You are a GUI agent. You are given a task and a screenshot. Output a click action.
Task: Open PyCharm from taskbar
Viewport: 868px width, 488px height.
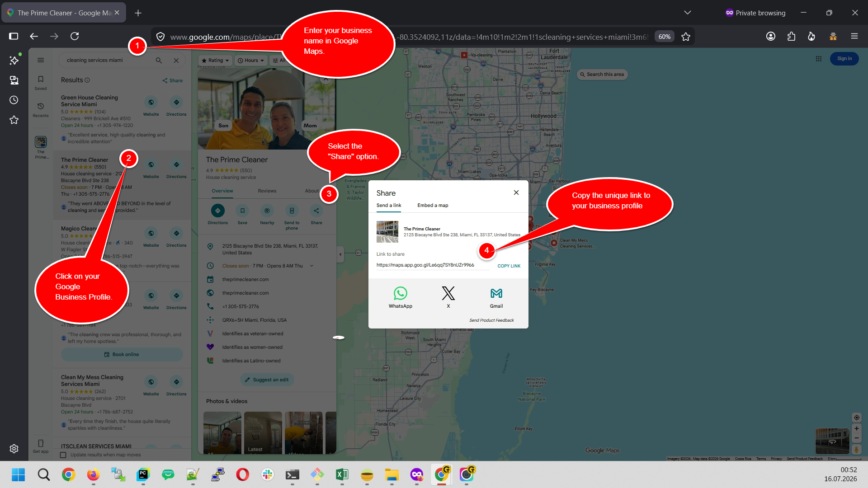(x=143, y=474)
